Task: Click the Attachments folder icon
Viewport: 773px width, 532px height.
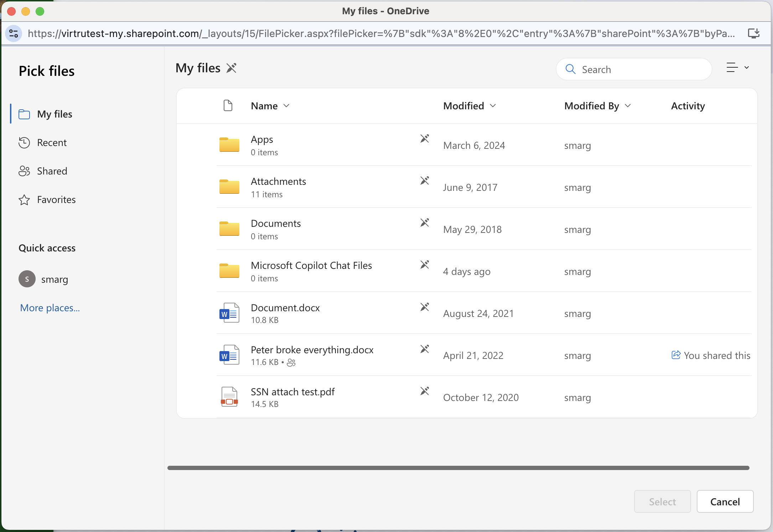Action: (x=229, y=187)
